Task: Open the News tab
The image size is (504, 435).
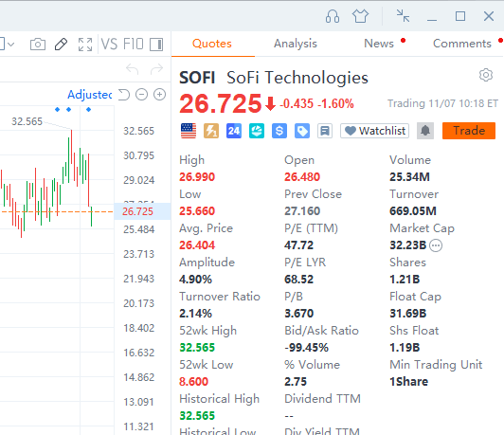Action: pyautogui.click(x=379, y=44)
